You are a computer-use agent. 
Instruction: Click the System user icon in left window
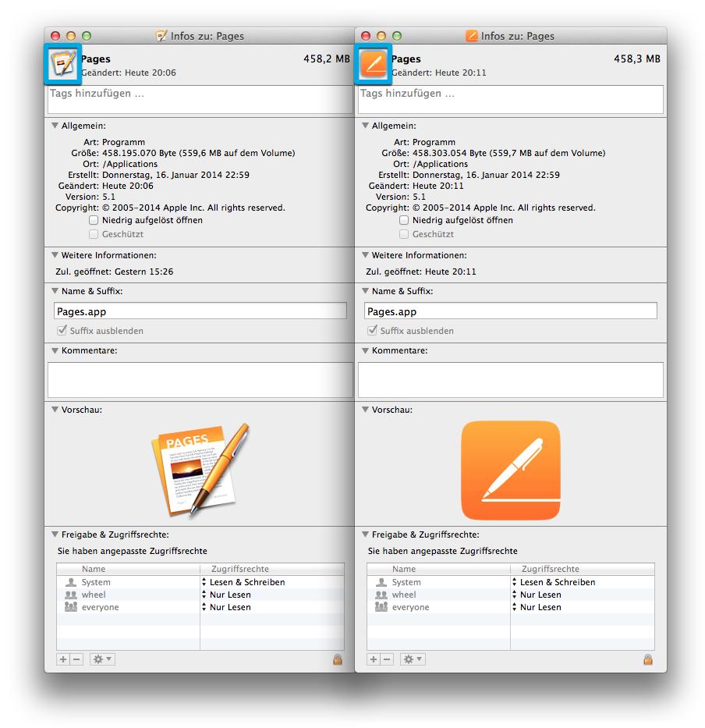[x=71, y=582]
